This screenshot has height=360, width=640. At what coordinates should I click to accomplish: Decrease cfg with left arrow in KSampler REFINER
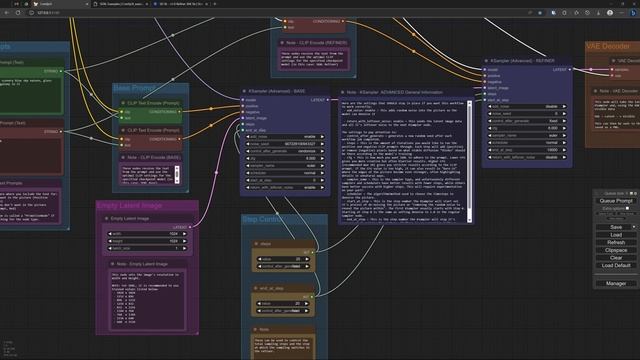490,128
